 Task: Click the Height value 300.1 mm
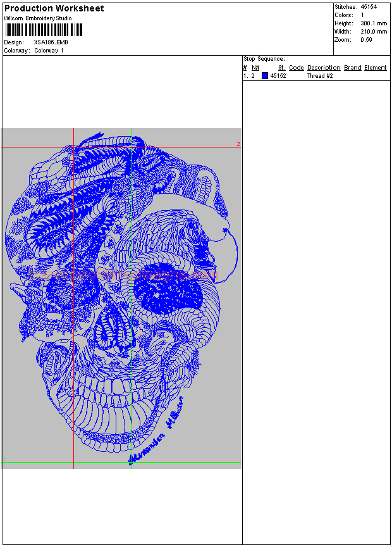point(374,23)
